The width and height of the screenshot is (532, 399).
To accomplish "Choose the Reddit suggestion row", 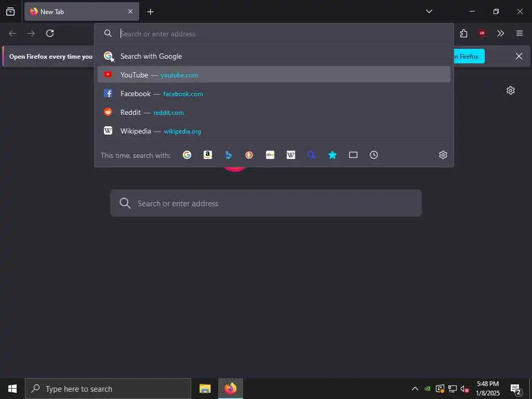I will point(274,112).
